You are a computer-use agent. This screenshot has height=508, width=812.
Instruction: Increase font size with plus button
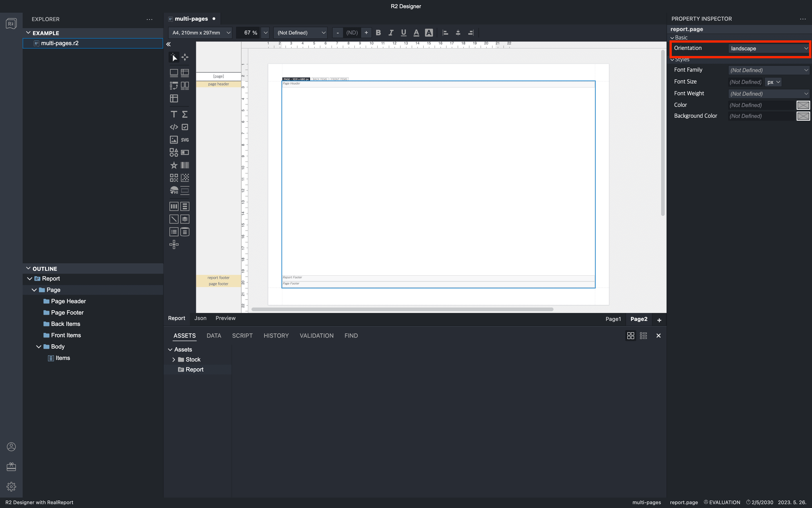[366, 33]
